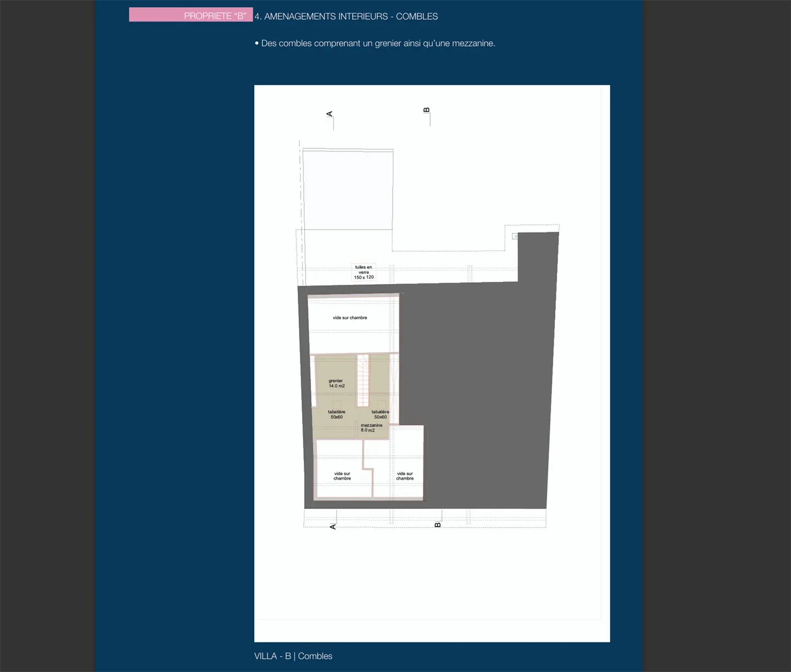Image resolution: width=791 pixels, height=672 pixels.
Task: Click the staircase symbol in the floor plan
Action: pos(363,380)
